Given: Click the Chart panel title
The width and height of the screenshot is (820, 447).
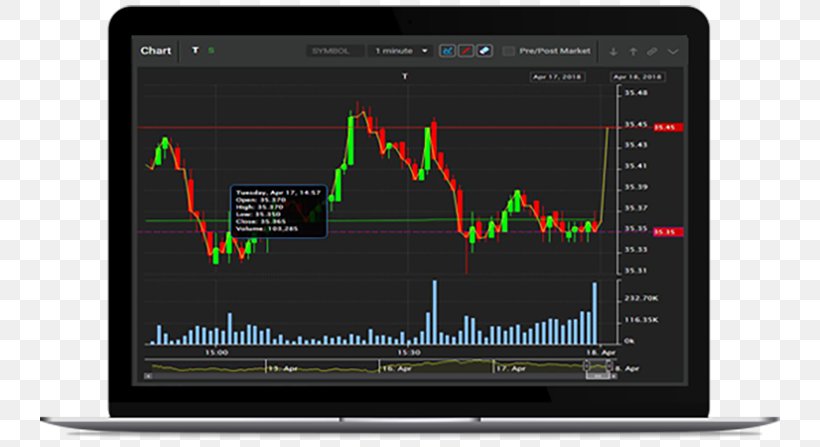Looking at the screenshot, I should click(155, 51).
